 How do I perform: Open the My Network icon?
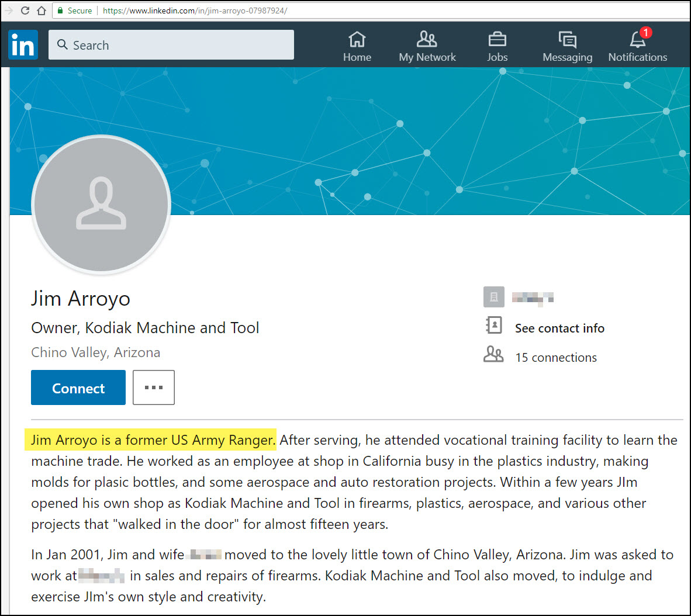click(427, 39)
